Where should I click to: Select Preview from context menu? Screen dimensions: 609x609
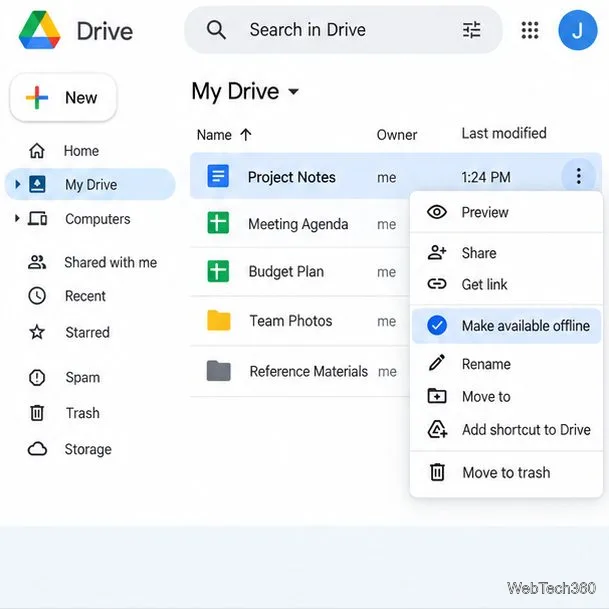pyautogui.click(x=506, y=212)
